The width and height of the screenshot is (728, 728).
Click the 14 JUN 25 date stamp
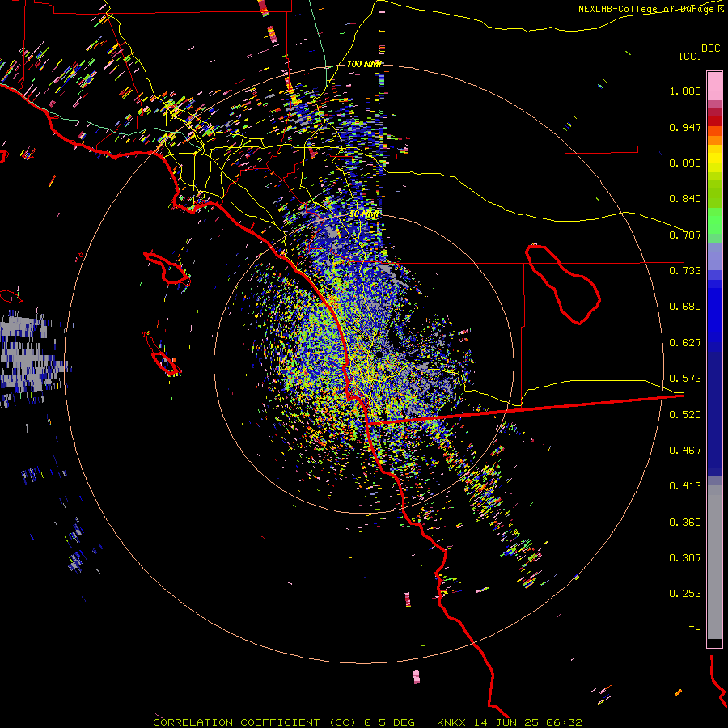point(506,722)
